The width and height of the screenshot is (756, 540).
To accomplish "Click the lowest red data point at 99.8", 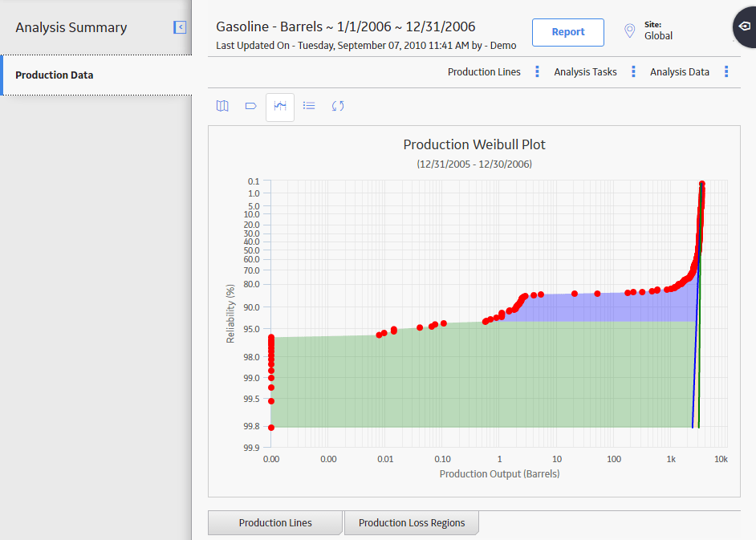I will pos(271,428).
